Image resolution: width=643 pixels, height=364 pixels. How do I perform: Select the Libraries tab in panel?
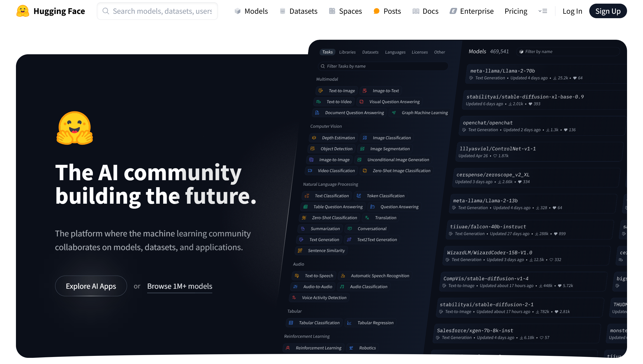347,52
